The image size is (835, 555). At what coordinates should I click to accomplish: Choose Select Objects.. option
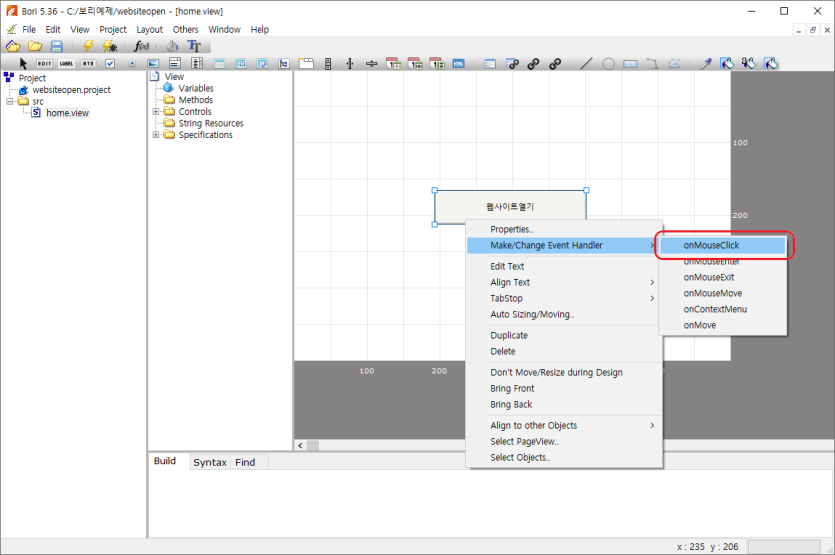tap(564, 457)
